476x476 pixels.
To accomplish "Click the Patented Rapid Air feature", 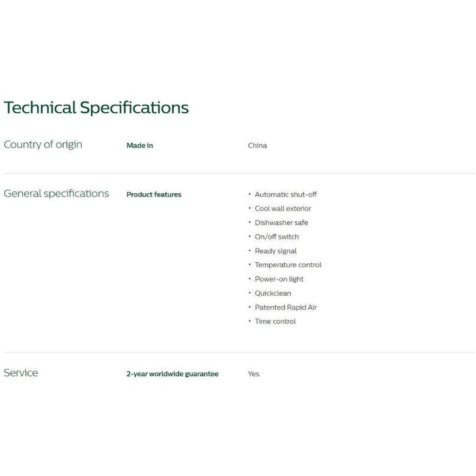I will click(x=286, y=307).
